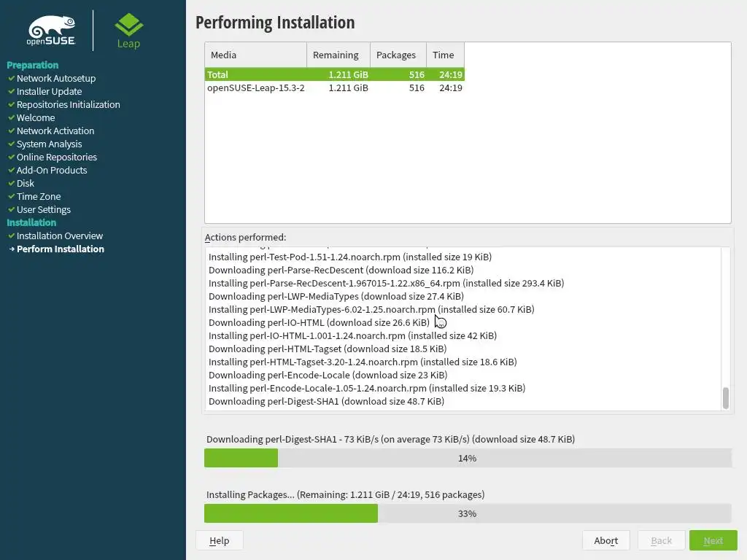Click the Downloading perl-Encode-Locale log line
The height and width of the screenshot is (560, 747).
328,375
